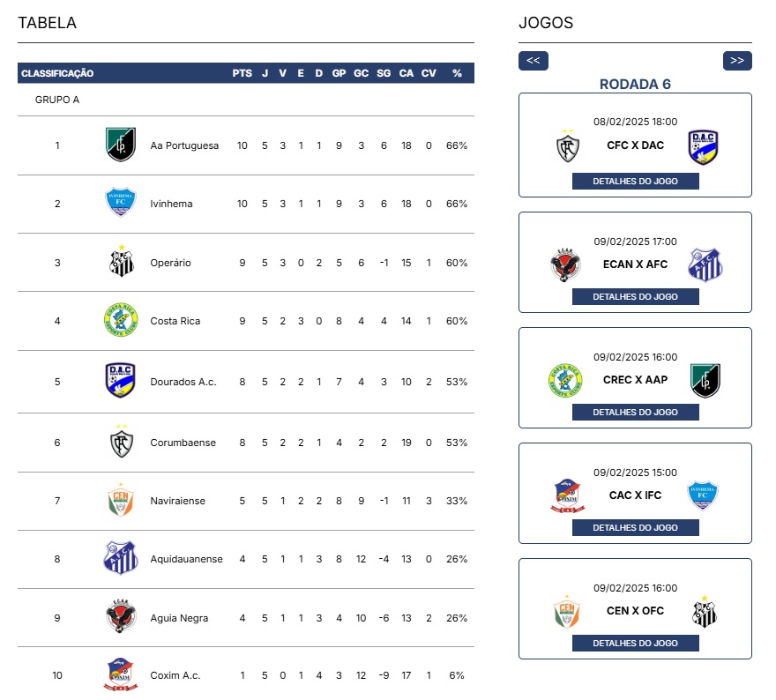776x700 pixels.
Task: Select the Naviraiense CEN crest in table
Action: pyautogui.click(x=121, y=500)
